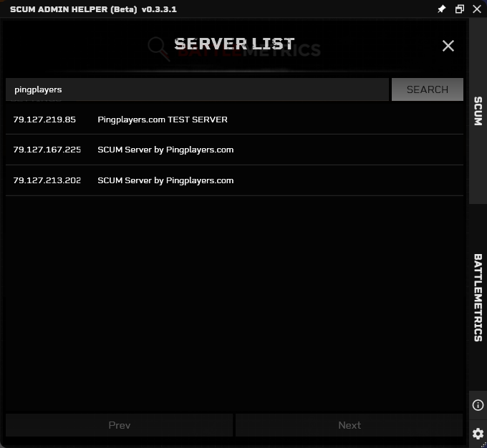Screen dimensions: 487x448
Task: Pin the window with the pushpin icon
Action: pyautogui.click(x=441, y=9)
